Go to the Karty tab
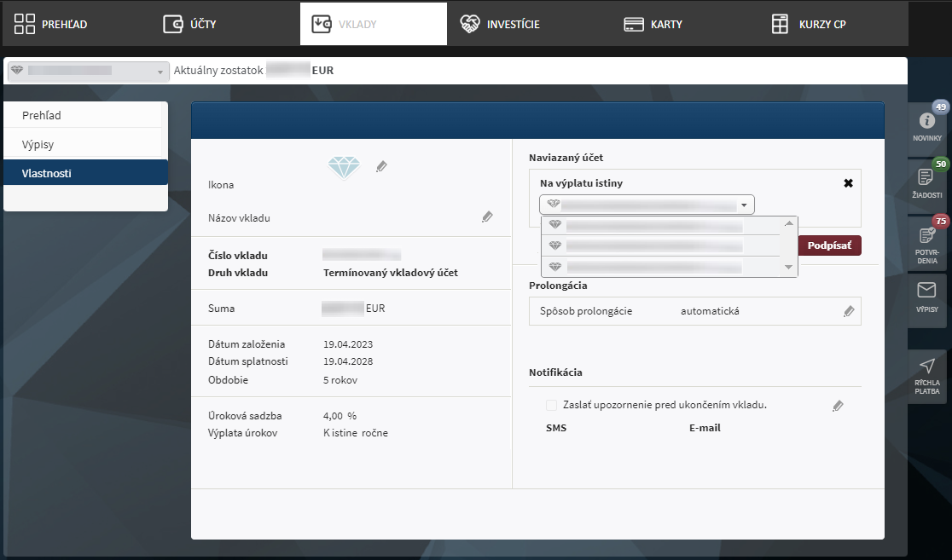This screenshot has height=560, width=952. [x=653, y=24]
